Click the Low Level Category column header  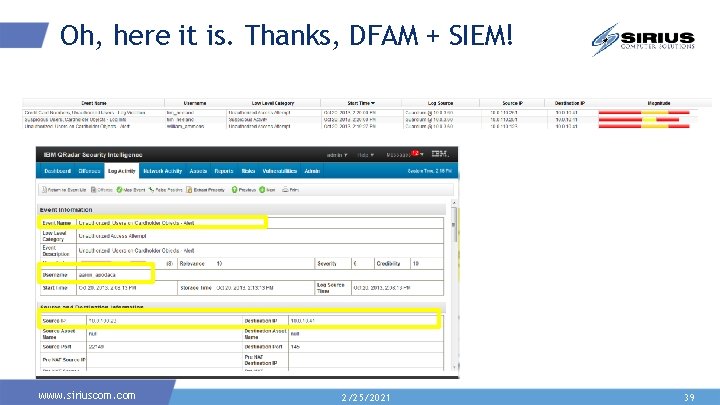tap(273, 103)
